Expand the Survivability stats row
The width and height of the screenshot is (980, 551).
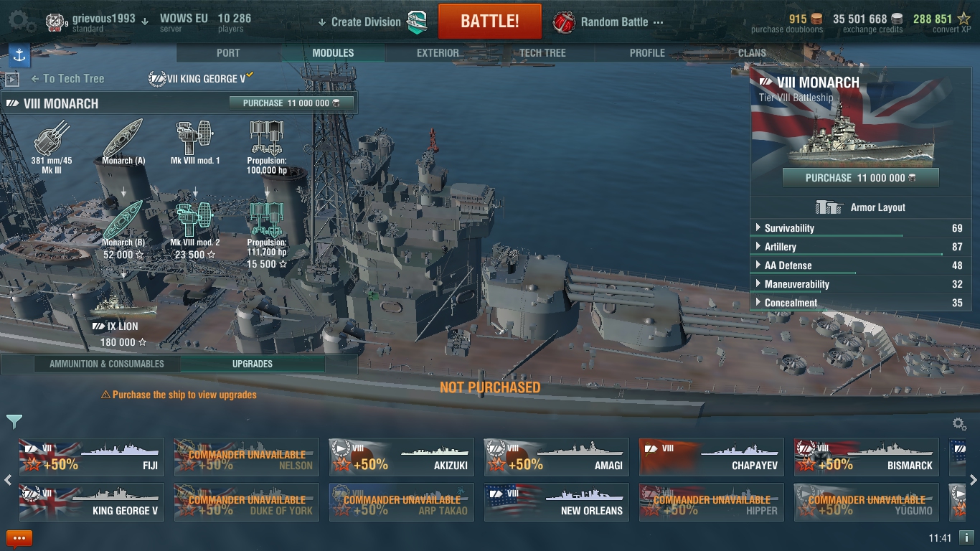click(858, 228)
